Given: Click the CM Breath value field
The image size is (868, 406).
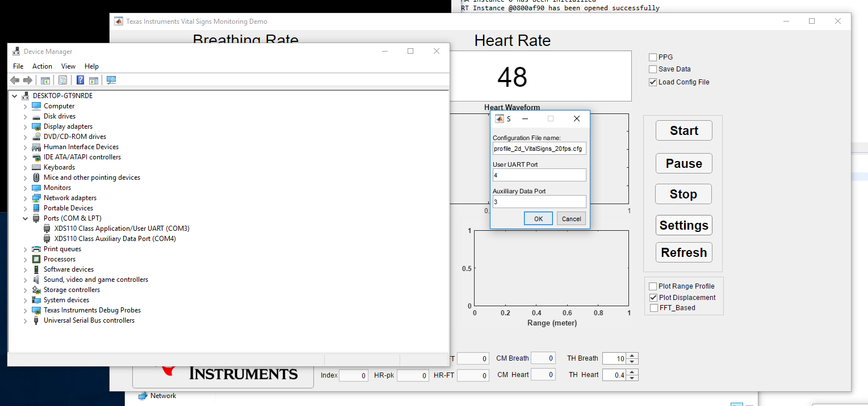Looking at the screenshot, I should point(543,358).
